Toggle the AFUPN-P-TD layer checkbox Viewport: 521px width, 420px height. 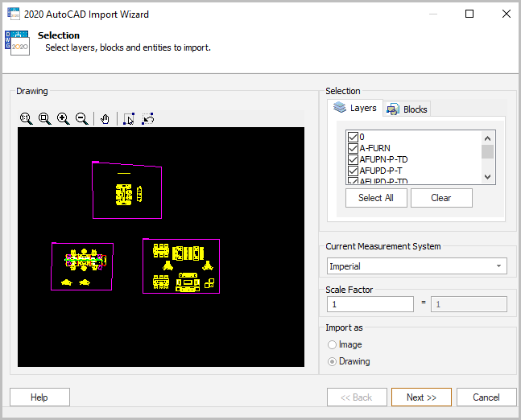click(353, 159)
